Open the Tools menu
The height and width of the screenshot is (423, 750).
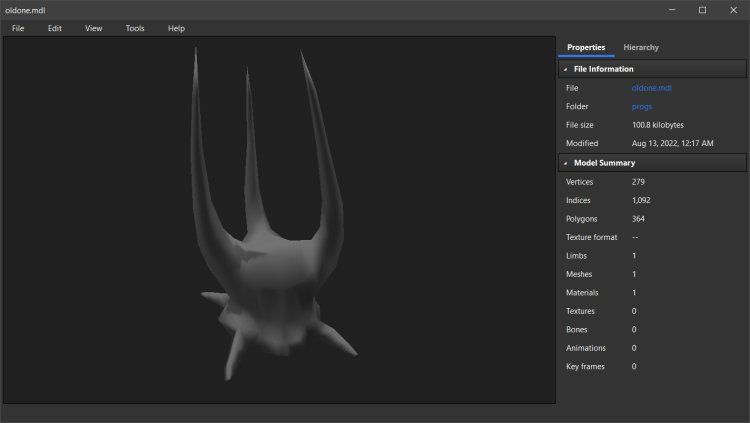tap(135, 28)
